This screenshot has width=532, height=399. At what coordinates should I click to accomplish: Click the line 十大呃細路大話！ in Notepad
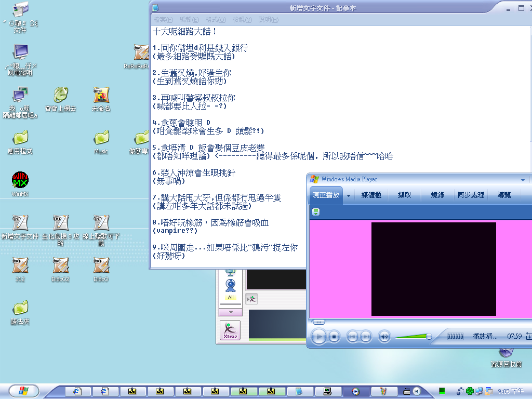(x=184, y=32)
